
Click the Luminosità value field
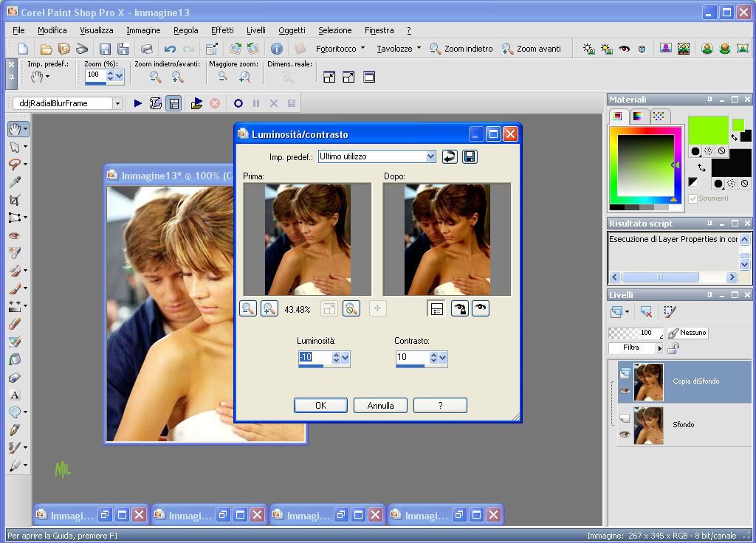(315, 357)
